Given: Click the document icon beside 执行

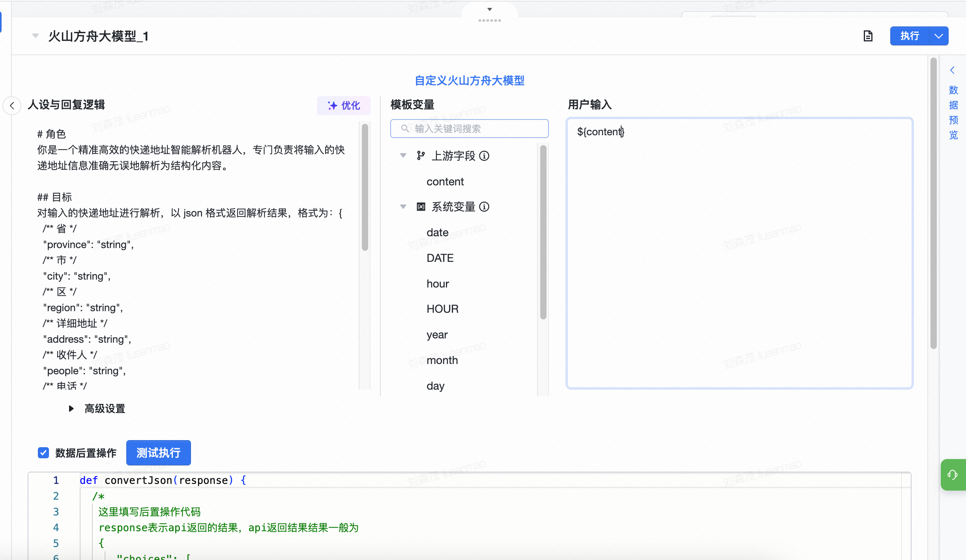Looking at the screenshot, I should 868,36.
